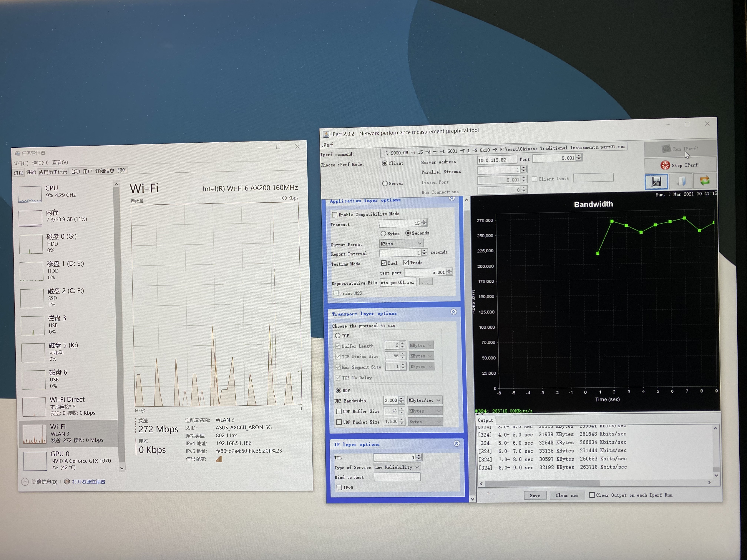Collapse Application layer options panel

(452, 199)
